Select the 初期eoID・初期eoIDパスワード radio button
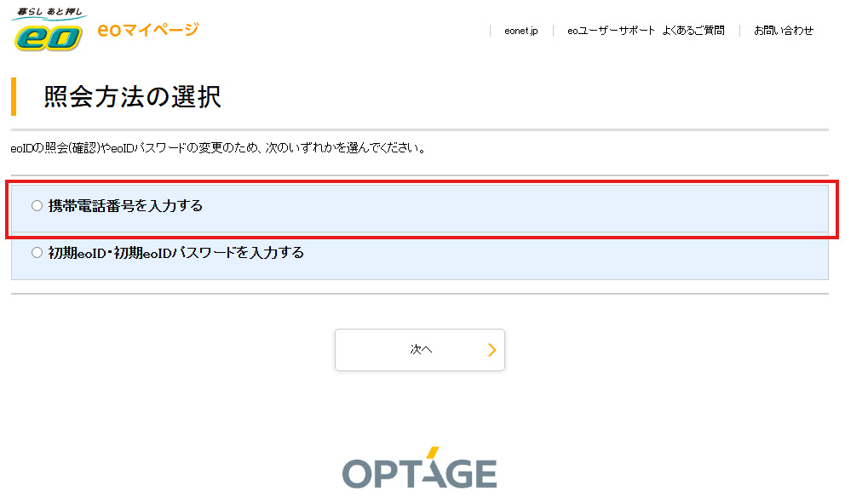This screenshot has width=868, height=499. coord(37,253)
